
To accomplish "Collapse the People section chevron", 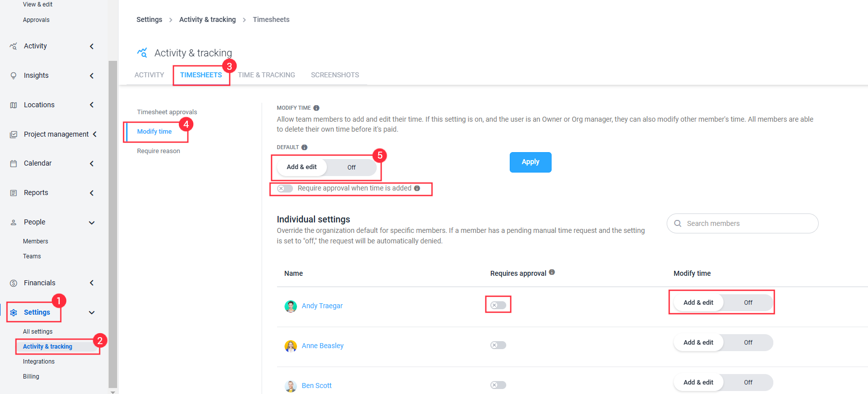I will point(92,222).
